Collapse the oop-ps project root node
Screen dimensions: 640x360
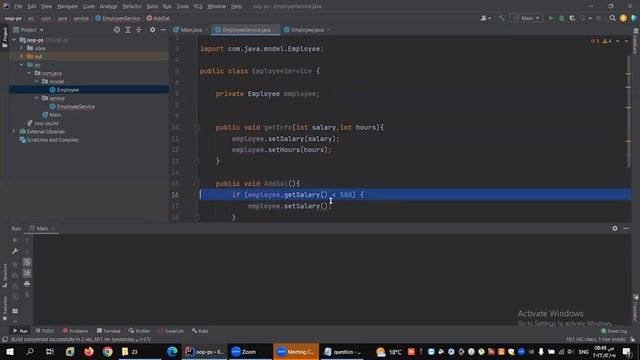click(14, 40)
